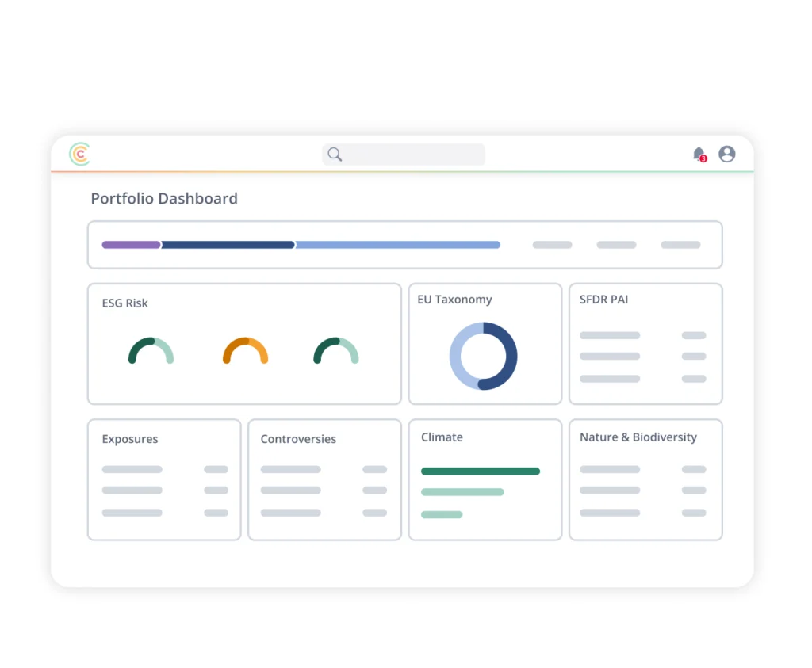Image resolution: width=812 pixels, height=668 pixels.
Task: Click the circular C logo icon
Action: [79, 154]
